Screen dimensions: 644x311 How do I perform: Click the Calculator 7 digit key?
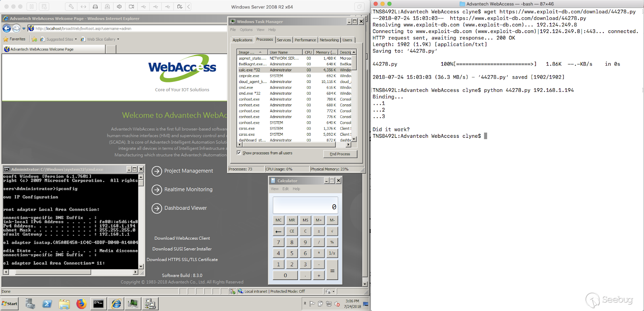(279, 242)
